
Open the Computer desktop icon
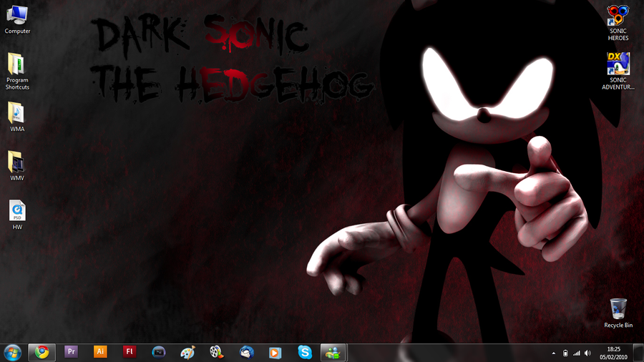[x=17, y=19]
